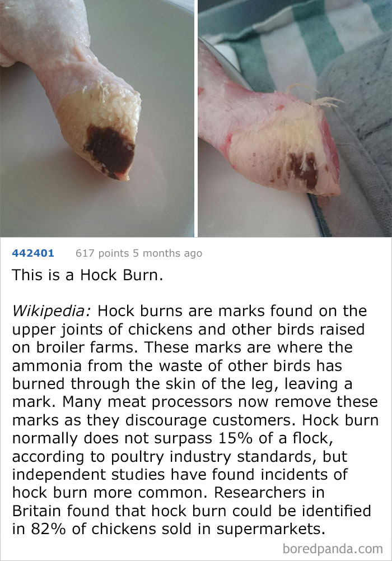
Task: Click the 'This is a Hock Burn.' line
Action: point(87,275)
